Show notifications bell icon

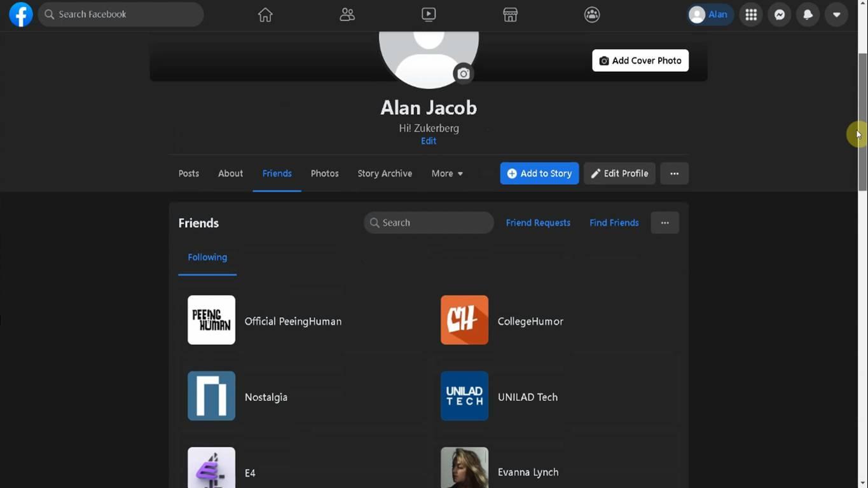808,15
